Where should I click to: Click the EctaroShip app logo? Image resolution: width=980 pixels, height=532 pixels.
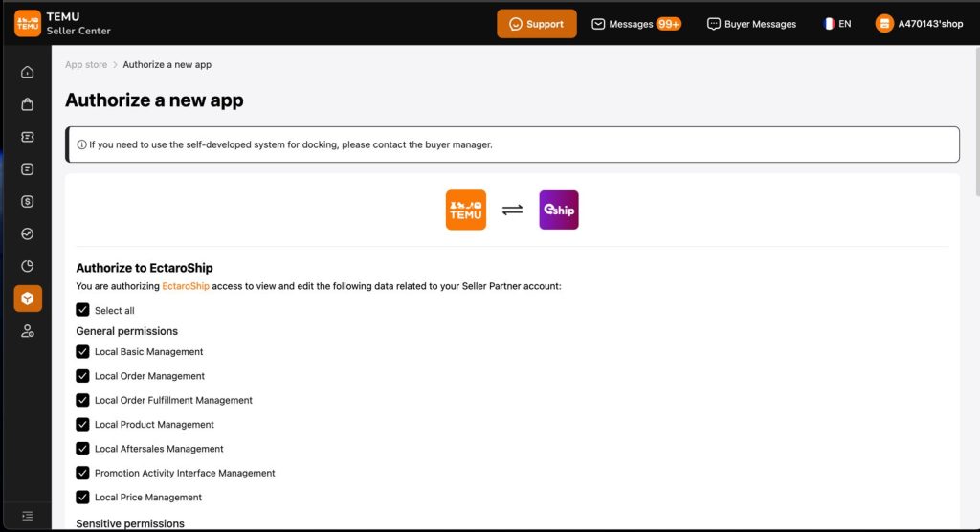click(559, 210)
